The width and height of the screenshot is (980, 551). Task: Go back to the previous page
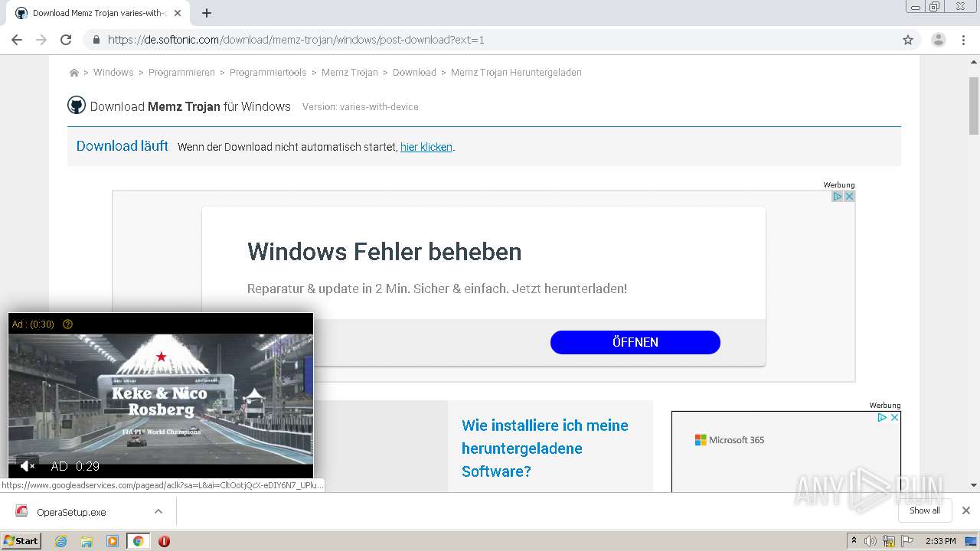[x=17, y=40]
